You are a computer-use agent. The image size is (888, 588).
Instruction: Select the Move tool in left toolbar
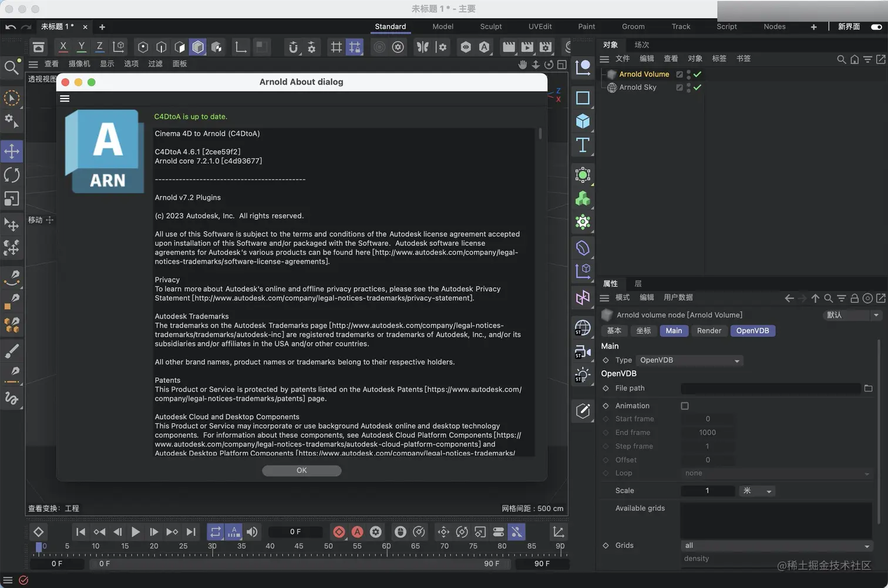coord(12,151)
